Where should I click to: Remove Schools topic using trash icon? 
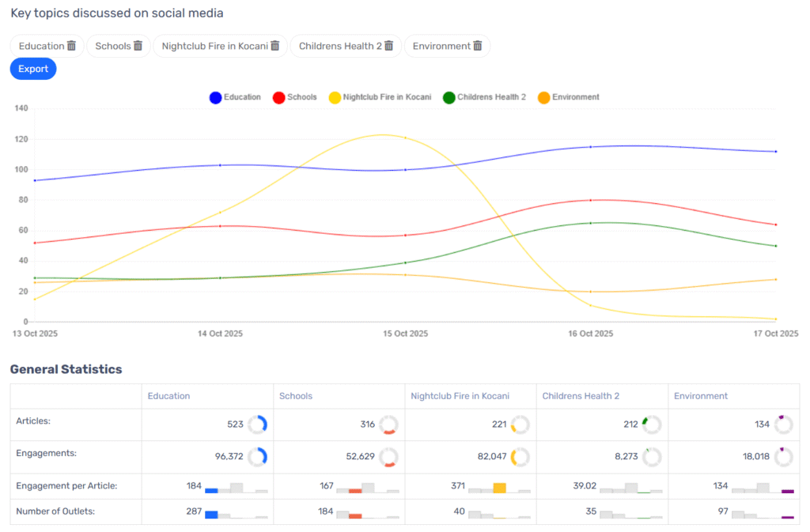coord(138,46)
